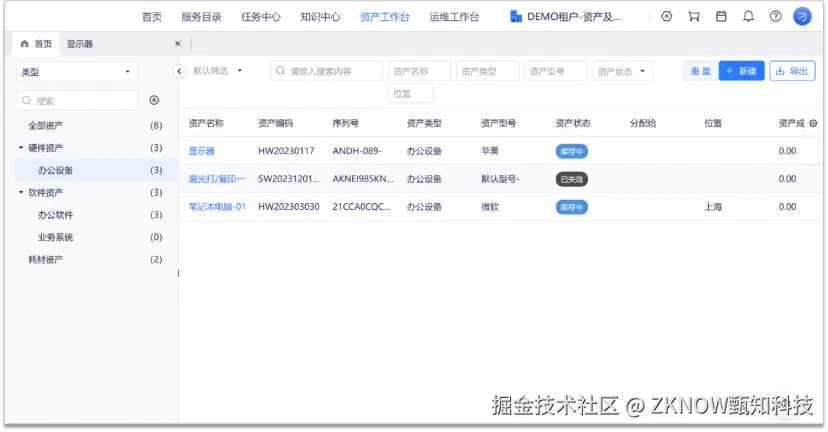Viewport: 828px width, 432px height.
Task: Open 运维工作台 in top navigation
Action: (454, 17)
